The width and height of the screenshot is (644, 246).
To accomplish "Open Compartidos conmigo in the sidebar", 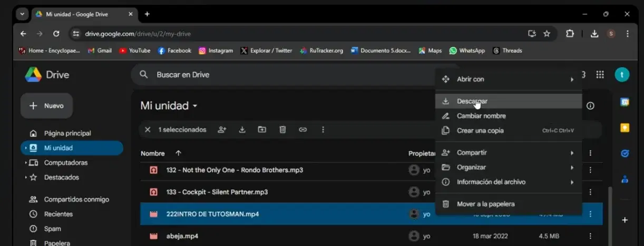I will (76, 200).
